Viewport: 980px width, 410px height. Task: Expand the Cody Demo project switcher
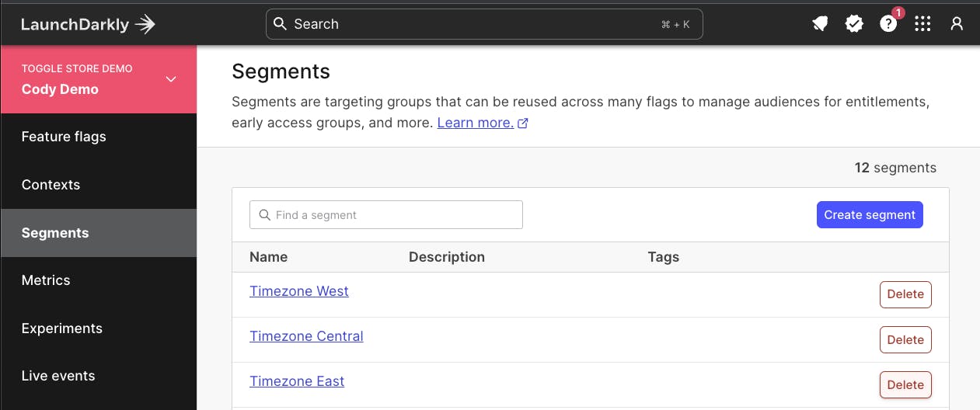click(171, 79)
